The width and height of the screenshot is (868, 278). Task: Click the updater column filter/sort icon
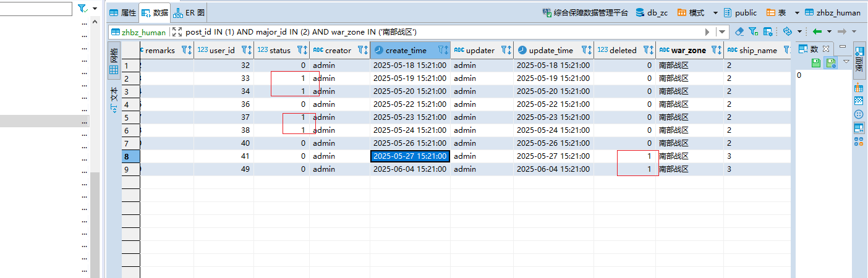(506, 50)
